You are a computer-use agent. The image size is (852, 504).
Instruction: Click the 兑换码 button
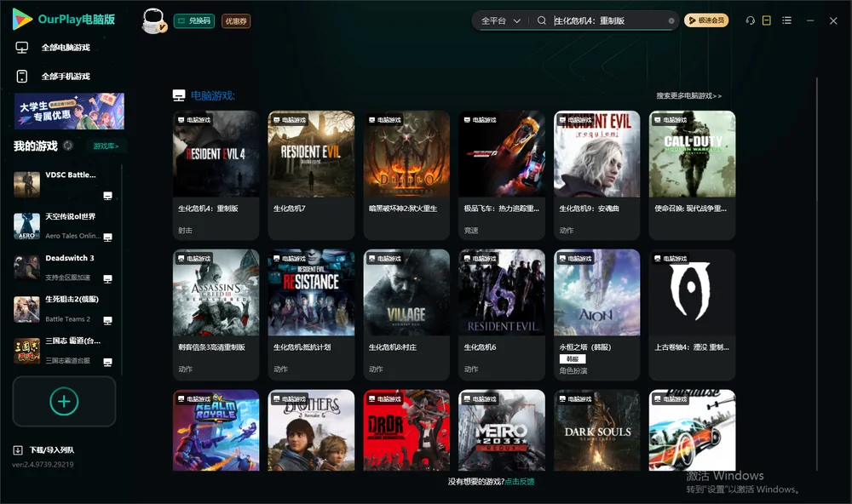coord(194,20)
